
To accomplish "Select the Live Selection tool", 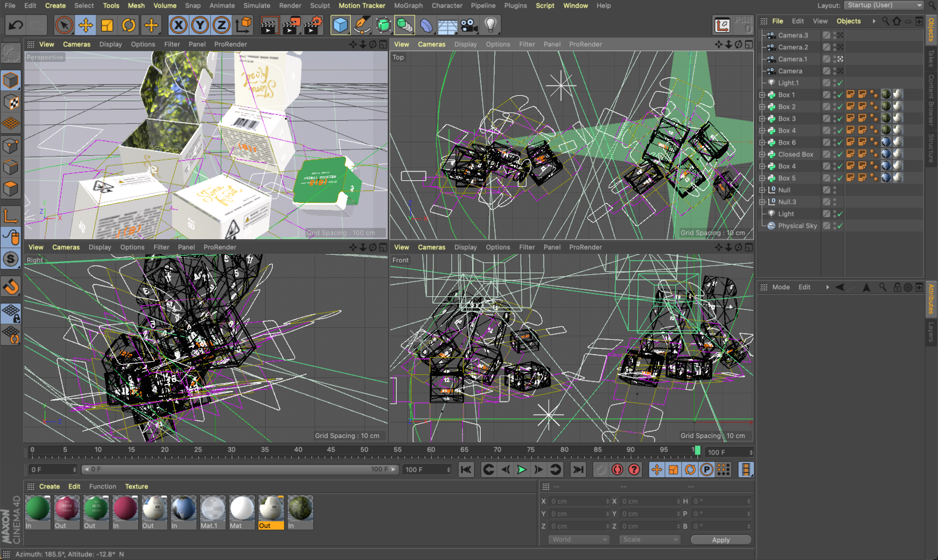I will 64,26.
